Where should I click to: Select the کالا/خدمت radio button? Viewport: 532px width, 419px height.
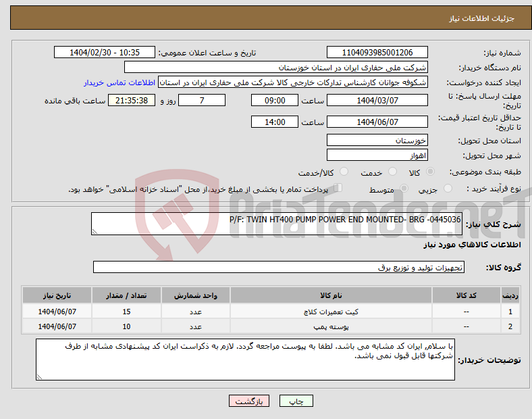[x=344, y=172]
